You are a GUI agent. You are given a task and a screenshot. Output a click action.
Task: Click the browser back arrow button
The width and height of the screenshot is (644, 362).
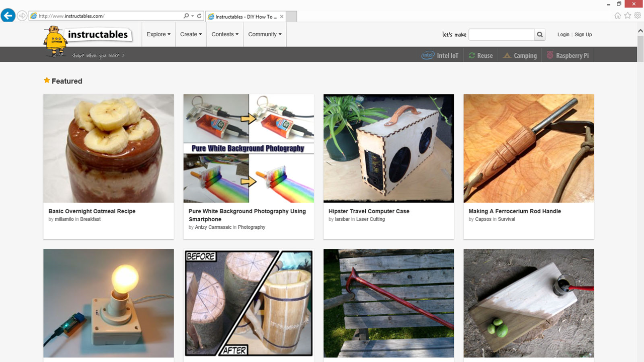(x=8, y=16)
